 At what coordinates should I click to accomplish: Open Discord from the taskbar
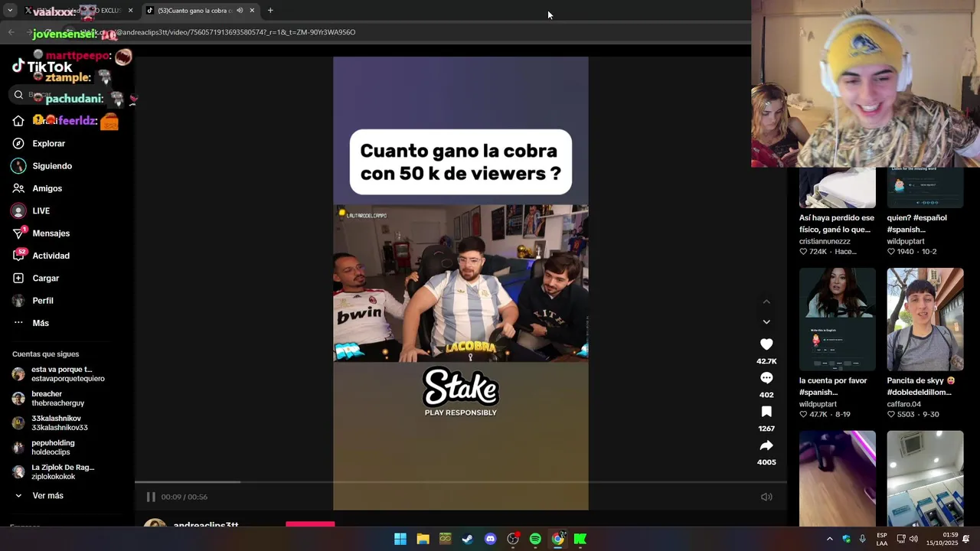click(x=490, y=539)
